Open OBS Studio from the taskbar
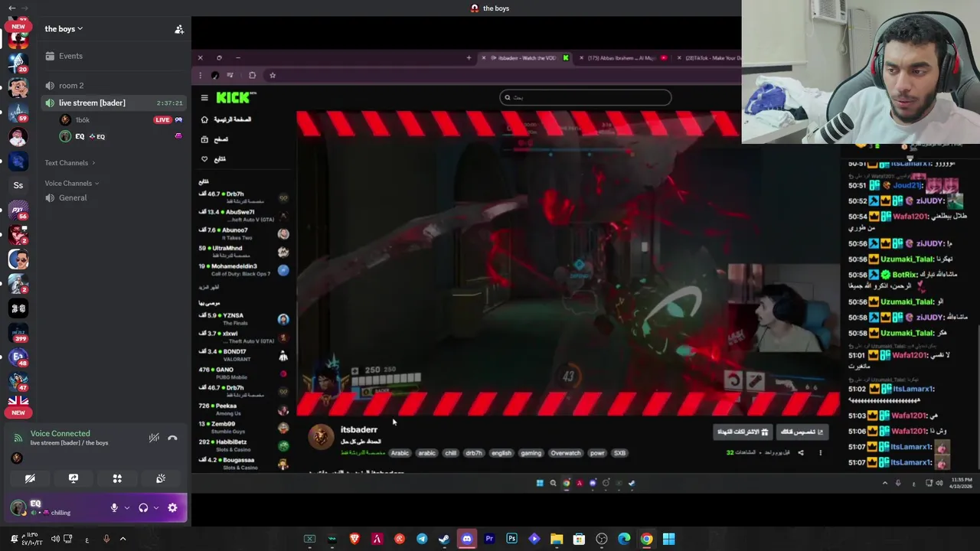980x551 pixels. [x=602, y=539]
